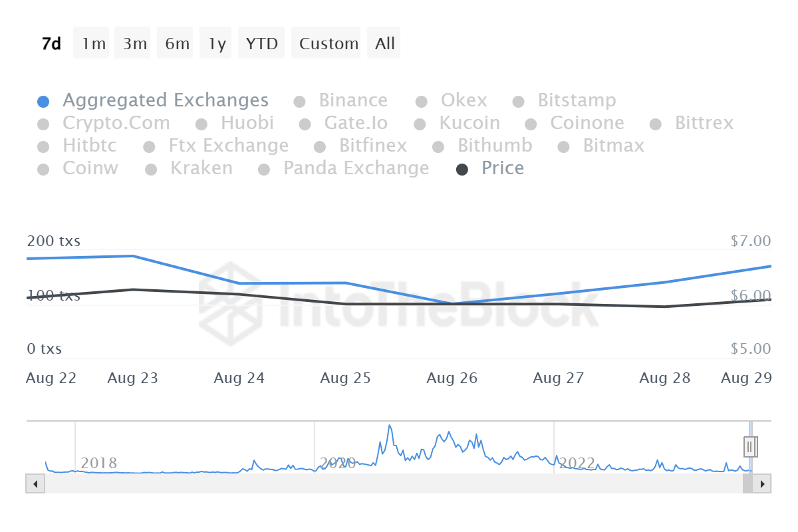Open the Custom date range

click(329, 44)
